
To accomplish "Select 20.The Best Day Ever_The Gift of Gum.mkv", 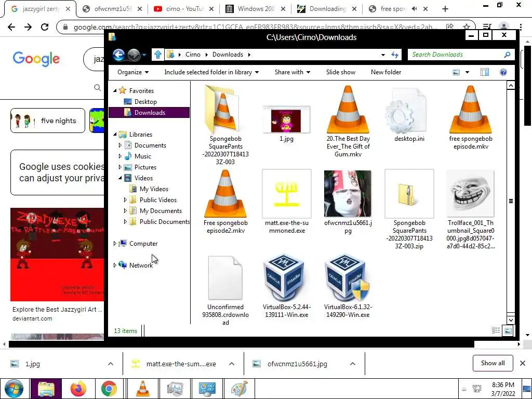I will 348,122.
